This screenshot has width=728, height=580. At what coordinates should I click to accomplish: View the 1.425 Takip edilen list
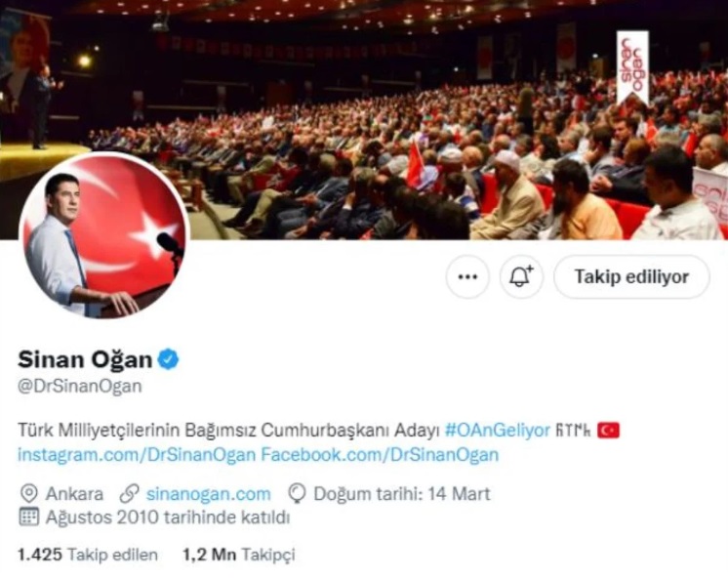88,555
